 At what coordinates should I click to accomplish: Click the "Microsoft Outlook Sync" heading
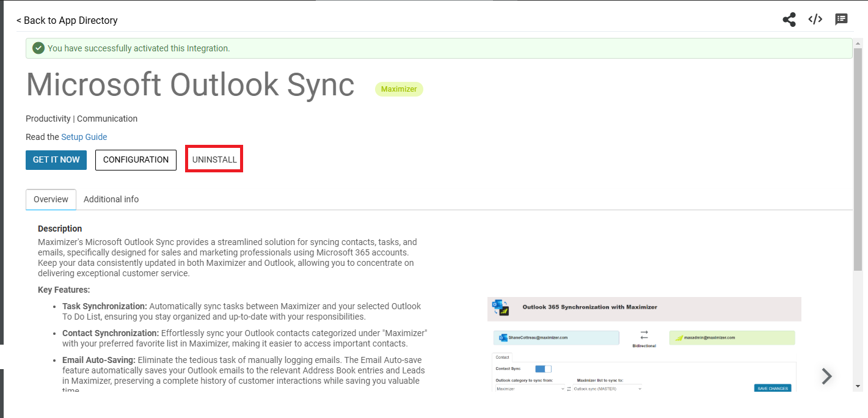190,84
